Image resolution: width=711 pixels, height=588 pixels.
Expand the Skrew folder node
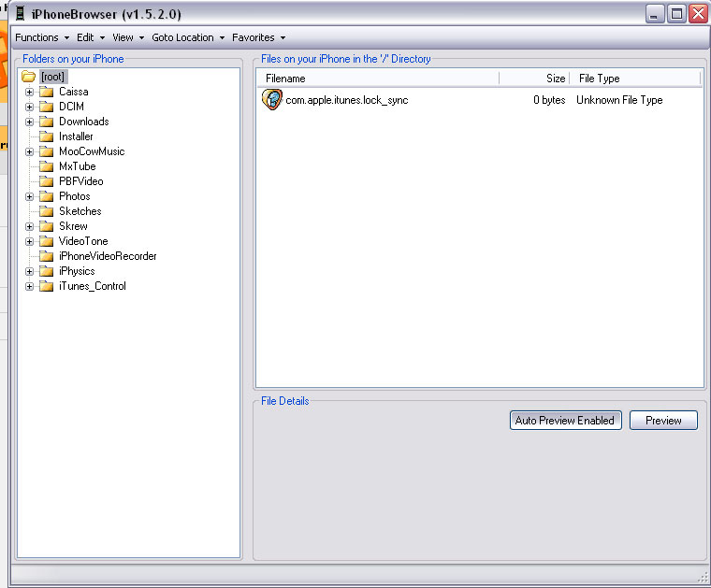tap(30, 226)
